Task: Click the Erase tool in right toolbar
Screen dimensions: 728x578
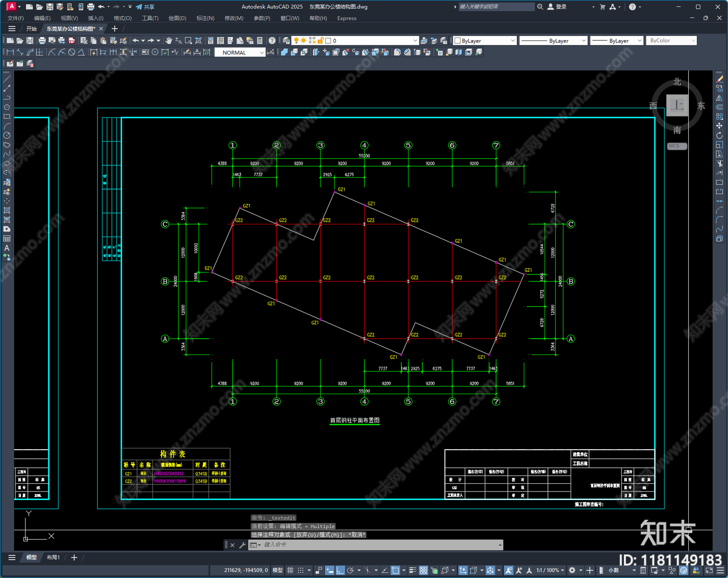Action: pyautogui.click(x=719, y=79)
